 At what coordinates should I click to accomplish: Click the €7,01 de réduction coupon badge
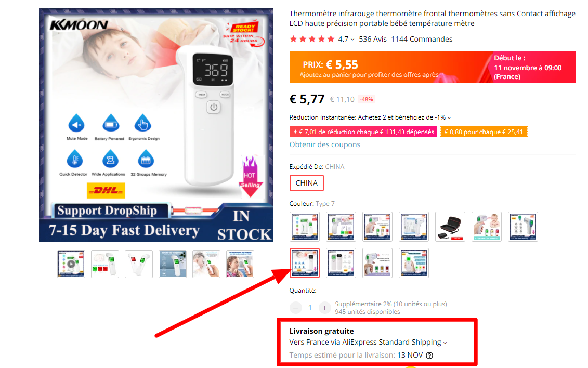[363, 132]
